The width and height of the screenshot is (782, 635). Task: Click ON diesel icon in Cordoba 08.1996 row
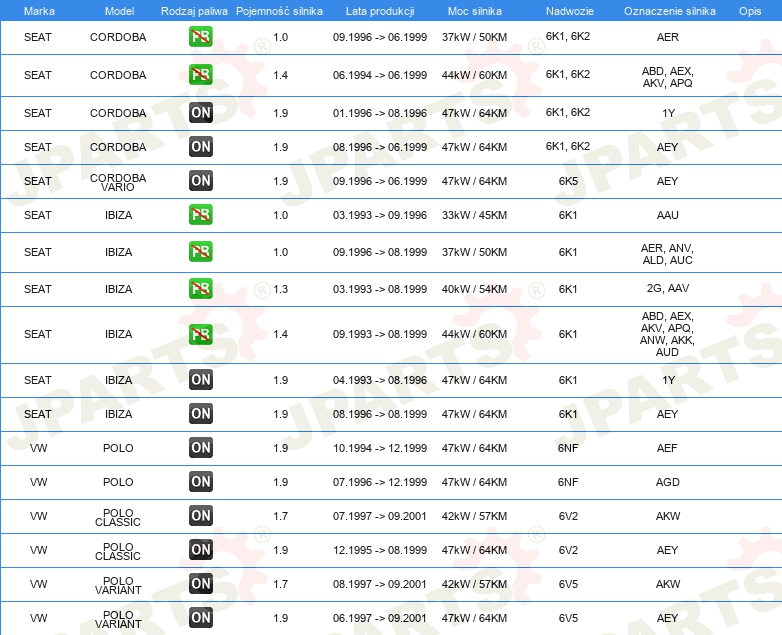click(200, 147)
